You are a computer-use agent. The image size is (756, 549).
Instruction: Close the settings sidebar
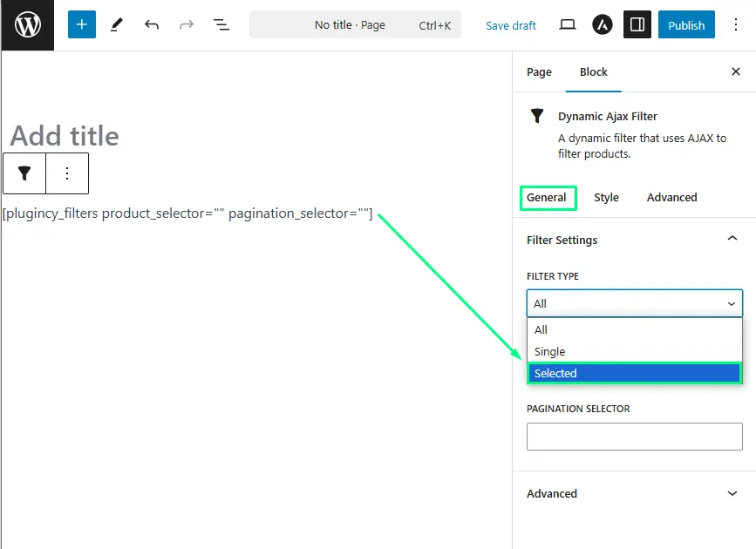(736, 71)
